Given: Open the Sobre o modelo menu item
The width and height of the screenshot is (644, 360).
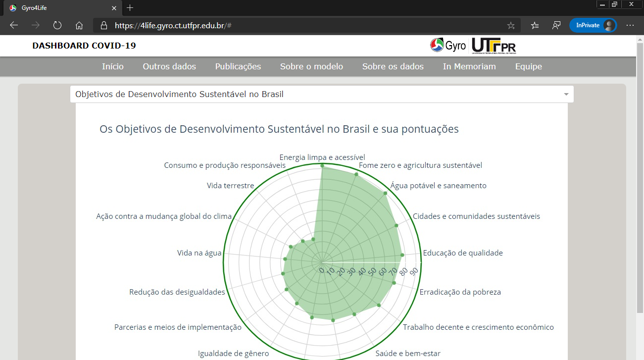Looking at the screenshot, I should click(311, 66).
